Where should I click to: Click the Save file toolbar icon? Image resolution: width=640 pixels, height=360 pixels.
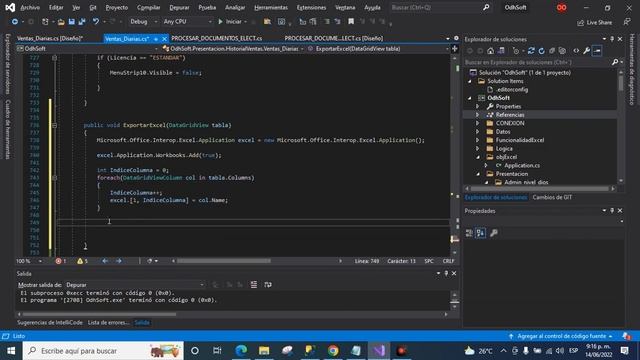point(71,22)
